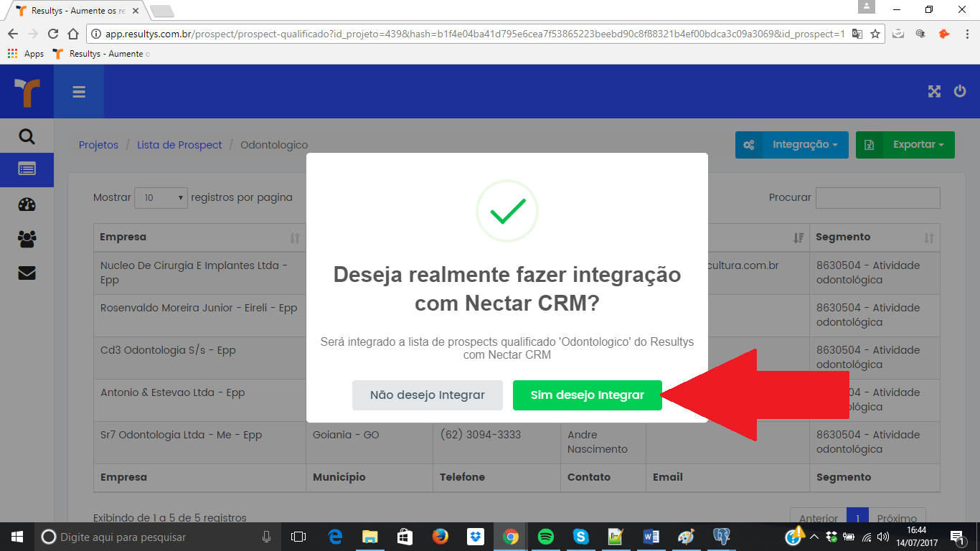Click the phone number (62) 3094-3333

pos(480,435)
